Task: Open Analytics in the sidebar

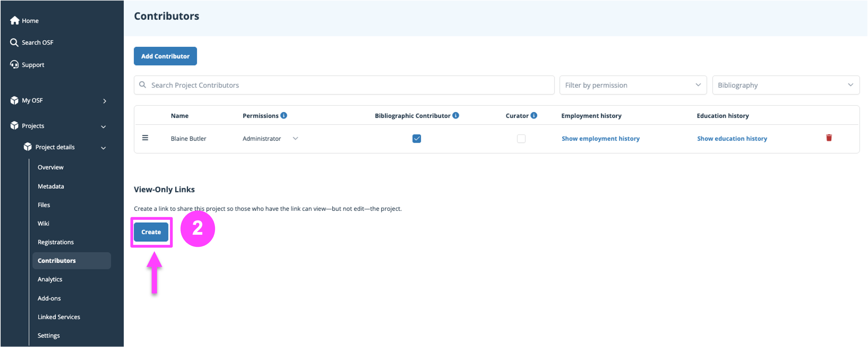Action: click(x=50, y=279)
